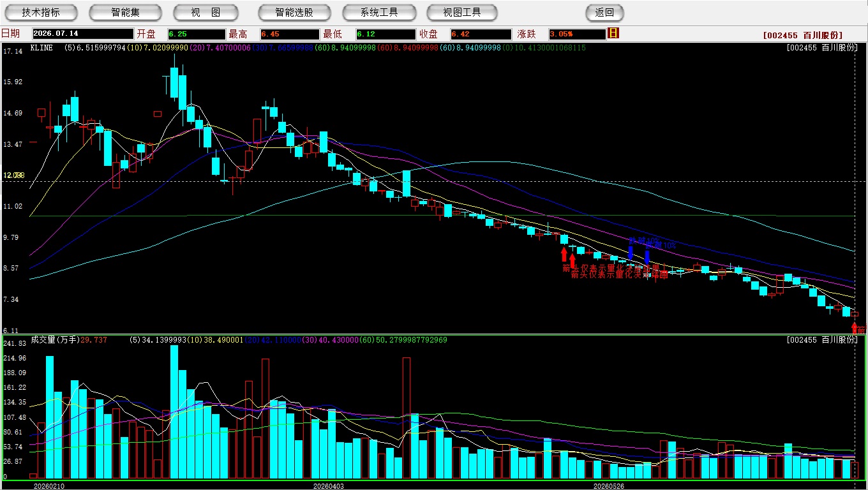This screenshot has width=868, height=490.
Task: Click the 002455 百川股份 label in toolbar row
Action: (x=802, y=35)
